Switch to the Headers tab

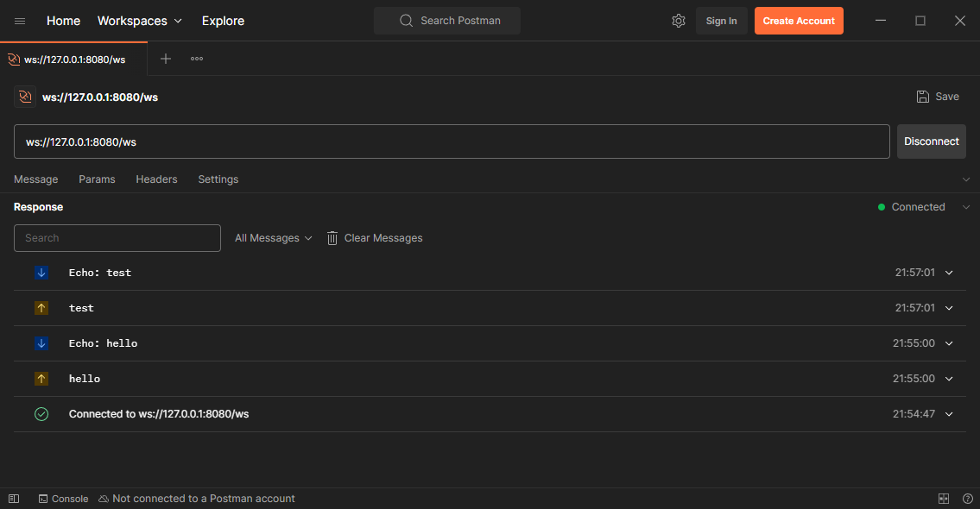click(x=156, y=179)
